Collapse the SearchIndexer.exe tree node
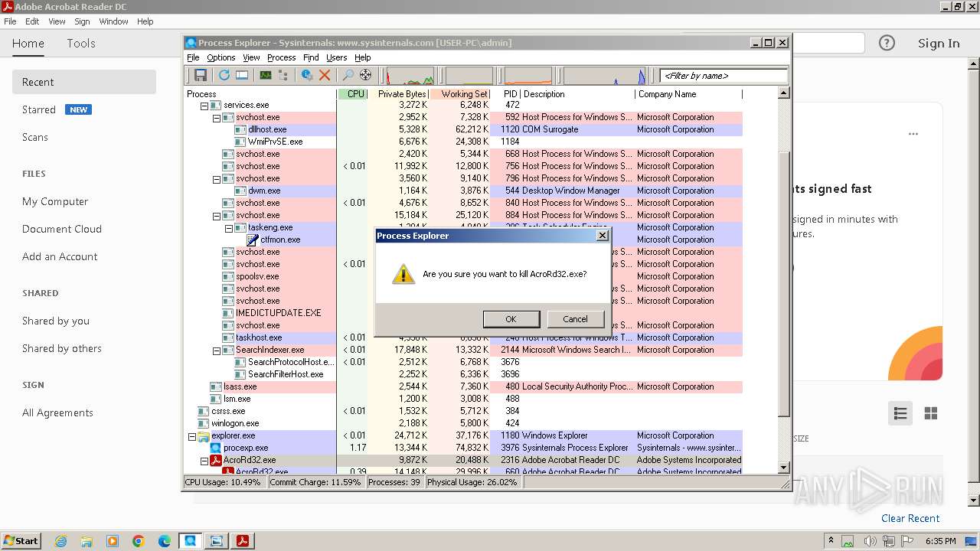 click(217, 350)
